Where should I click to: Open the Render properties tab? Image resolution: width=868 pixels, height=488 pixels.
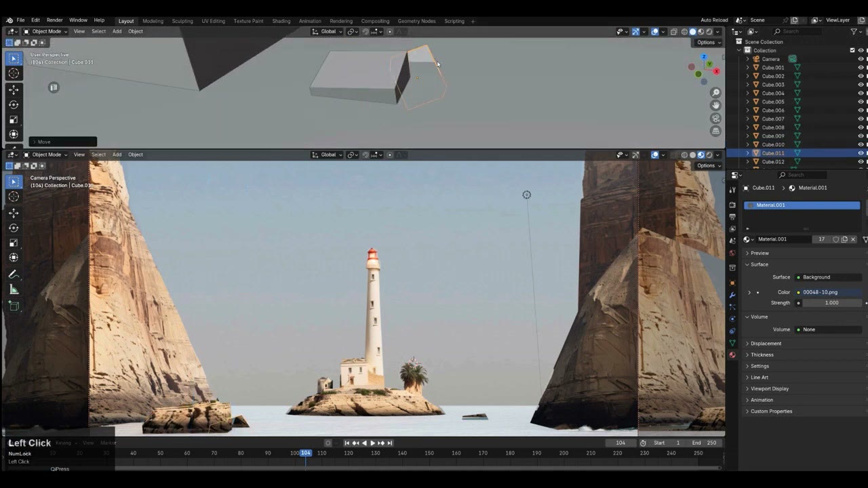click(x=732, y=205)
